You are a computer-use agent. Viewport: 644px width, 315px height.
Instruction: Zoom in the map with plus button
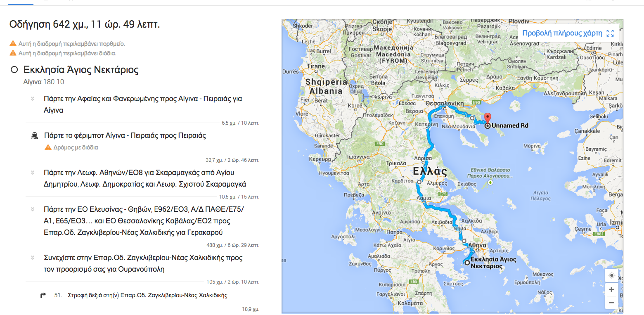(x=611, y=289)
